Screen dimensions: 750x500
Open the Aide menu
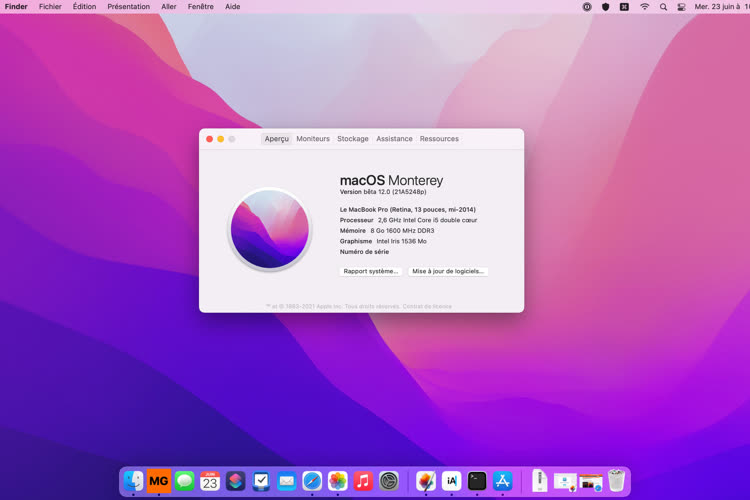(x=232, y=7)
